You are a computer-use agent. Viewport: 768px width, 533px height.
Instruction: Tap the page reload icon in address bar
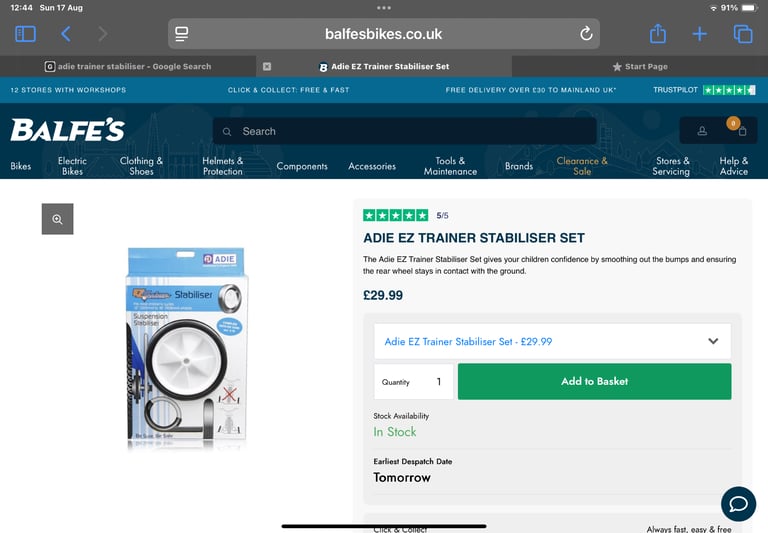(586, 34)
